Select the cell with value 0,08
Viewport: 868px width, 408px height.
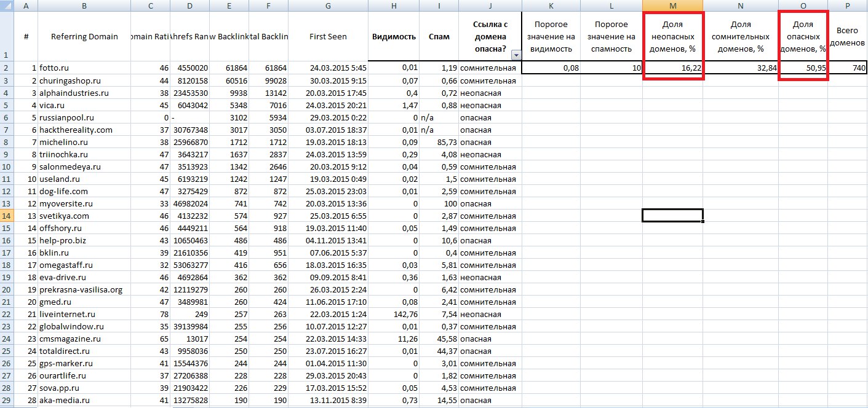(x=551, y=68)
